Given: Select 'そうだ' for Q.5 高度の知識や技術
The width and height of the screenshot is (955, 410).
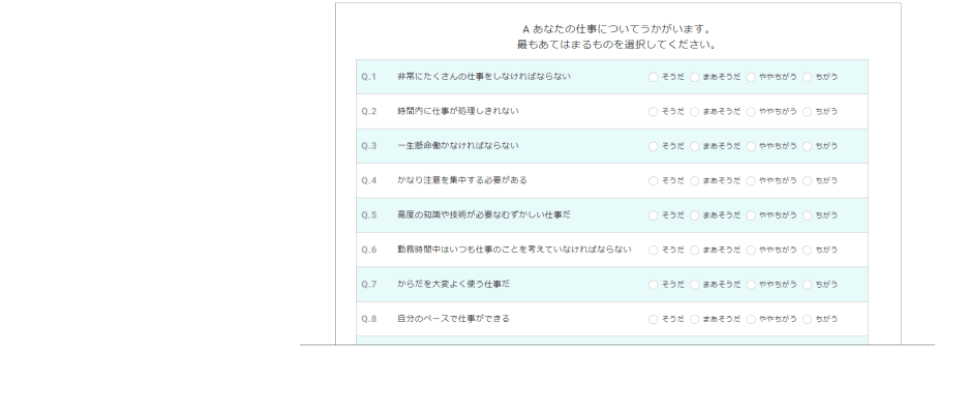Looking at the screenshot, I should [653, 215].
